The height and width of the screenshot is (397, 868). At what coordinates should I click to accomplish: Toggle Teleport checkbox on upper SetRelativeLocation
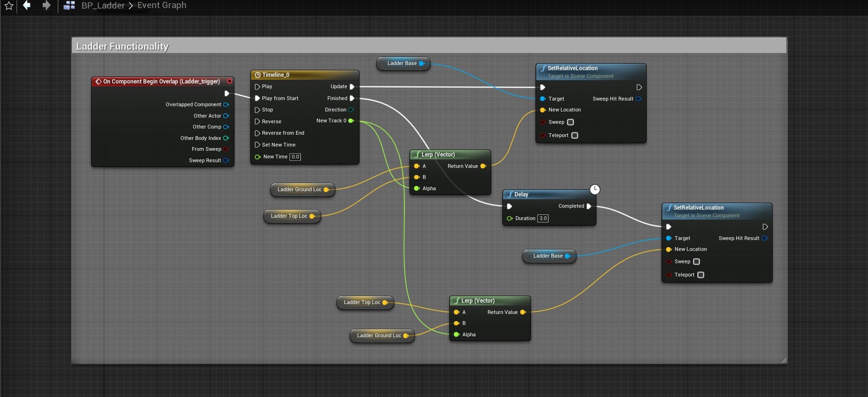(575, 135)
